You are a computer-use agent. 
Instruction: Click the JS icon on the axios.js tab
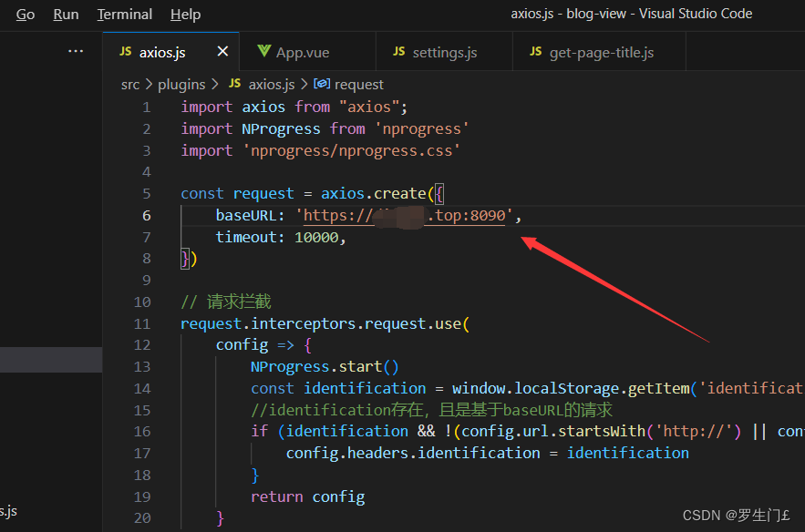125,51
